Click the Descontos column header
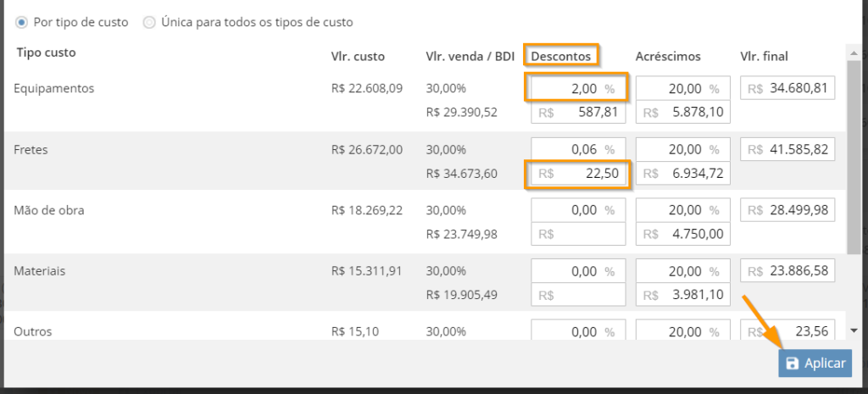Screen dimensions: 868x394 [561, 56]
